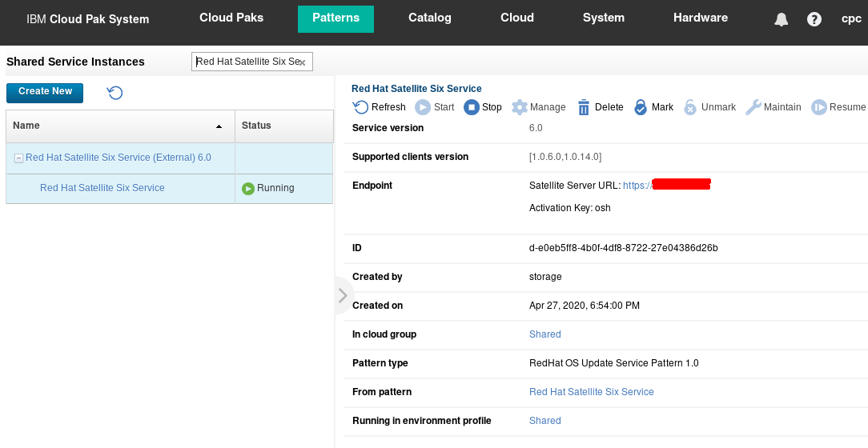The width and height of the screenshot is (868, 448).
Task: Open the Cloud Paks menu
Action: pos(231,18)
